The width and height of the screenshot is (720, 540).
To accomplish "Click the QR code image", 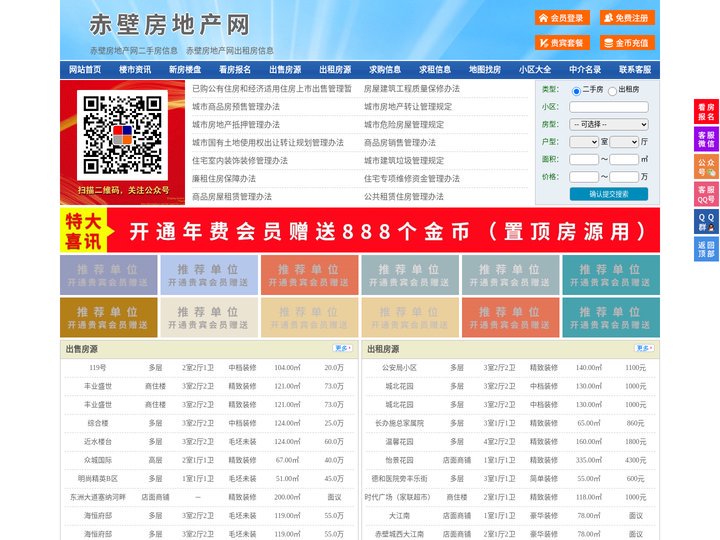I will [122, 135].
